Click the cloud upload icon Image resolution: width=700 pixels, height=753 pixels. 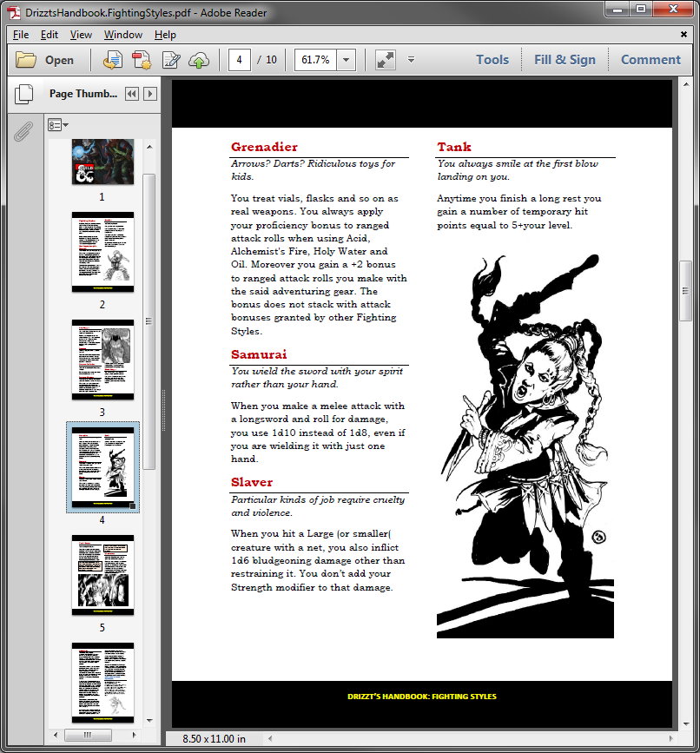199,60
